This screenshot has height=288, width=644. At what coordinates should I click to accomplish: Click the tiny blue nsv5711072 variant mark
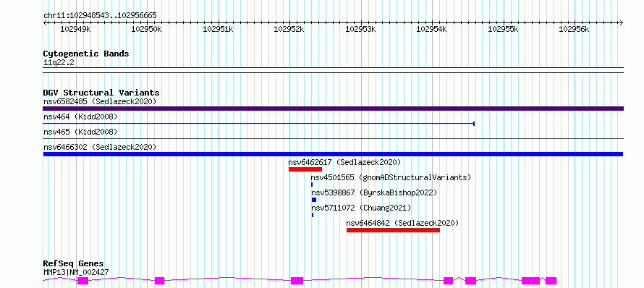(x=312, y=215)
